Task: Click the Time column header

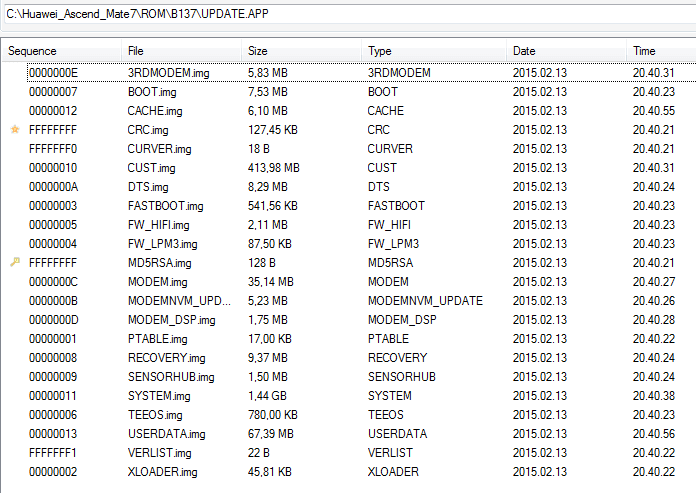Action: (661, 51)
